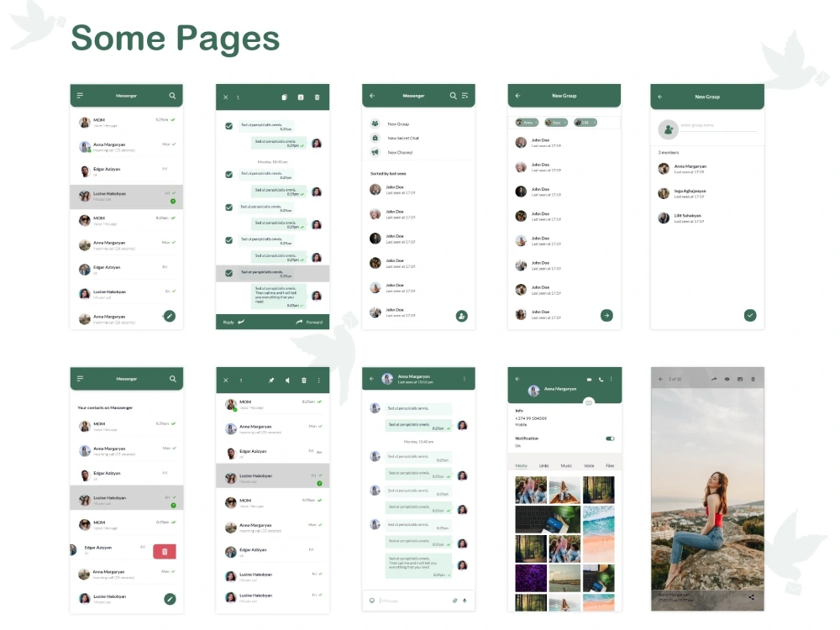Open the three-dot menu on Anna Margaryan's profile header
Image resolution: width=840 pixels, height=630 pixels.
click(x=611, y=380)
